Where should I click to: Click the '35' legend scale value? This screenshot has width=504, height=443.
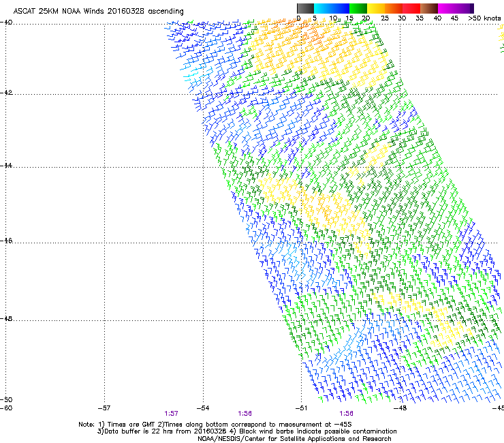coord(420,18)
